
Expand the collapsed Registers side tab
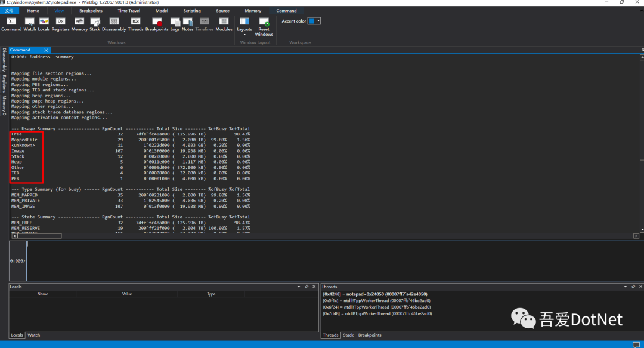pos(4,85)
